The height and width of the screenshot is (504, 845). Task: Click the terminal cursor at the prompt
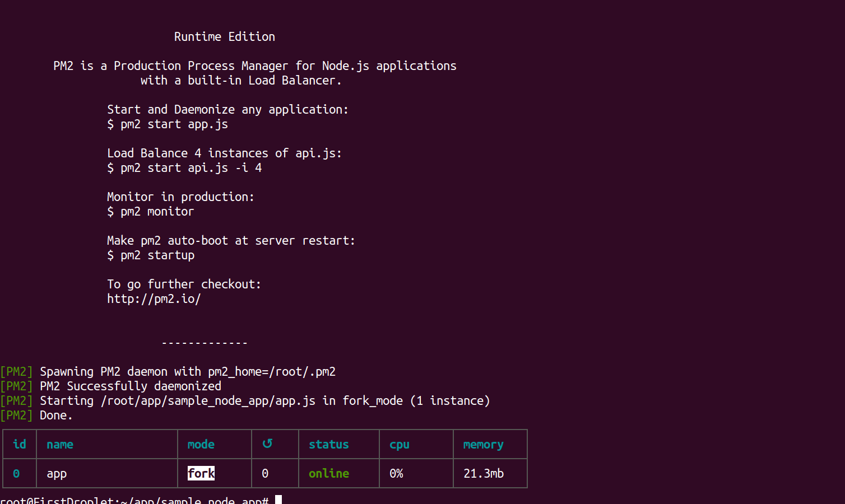[278, 500]
